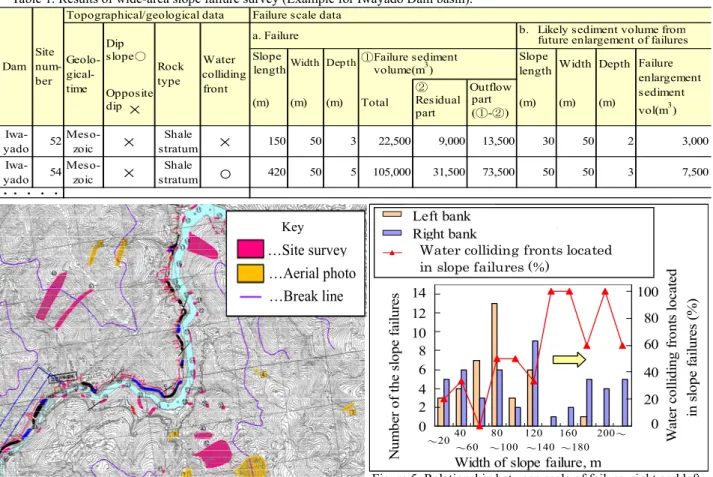Image resolution: width=713 pixels, height=477 pixels.
Task: Click the 'Geological-time' column header
Action: pos(83,74)
